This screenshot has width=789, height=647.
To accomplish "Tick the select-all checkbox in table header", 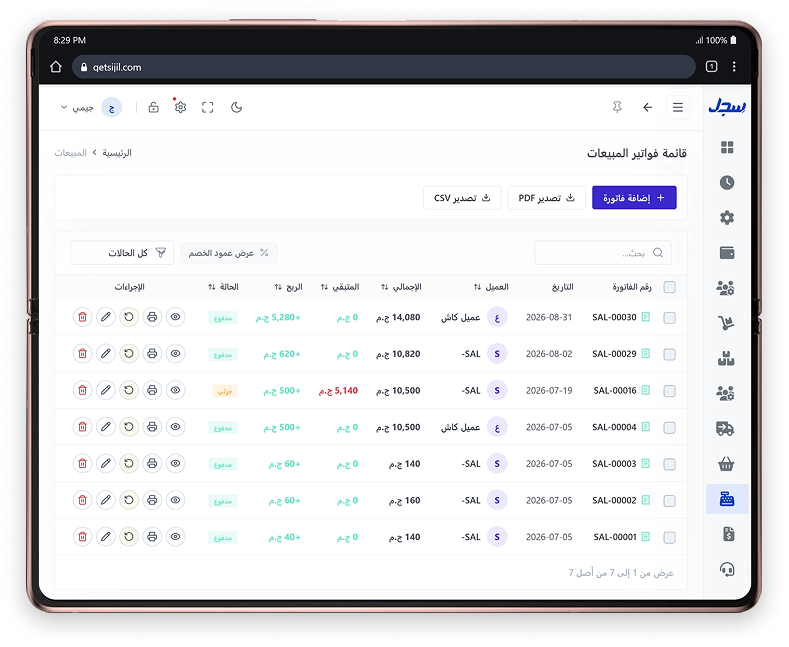I will click(669, 287).
